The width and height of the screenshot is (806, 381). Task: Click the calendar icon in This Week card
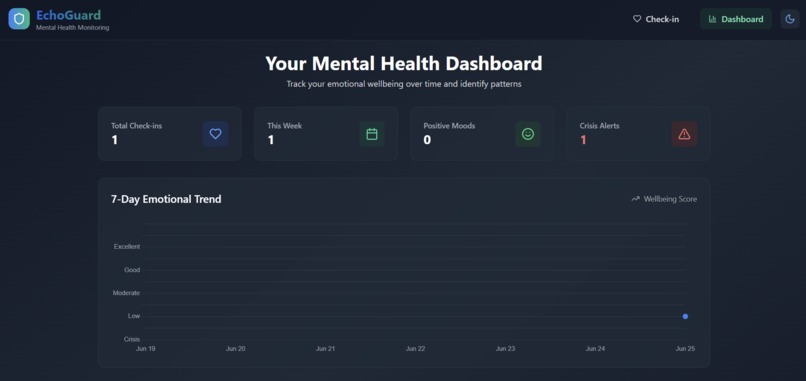pyautogui.click(x=372, y=134)
